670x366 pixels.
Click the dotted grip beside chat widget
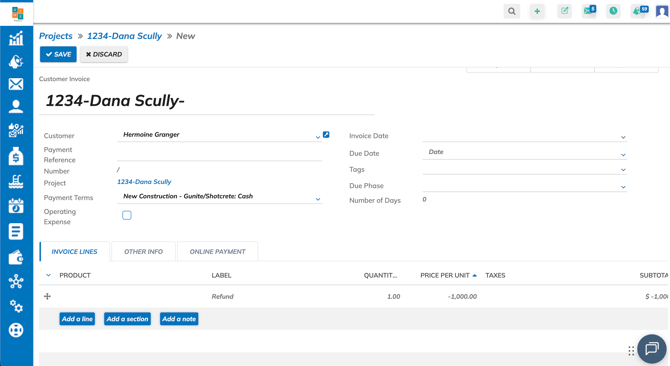point(631,351)
